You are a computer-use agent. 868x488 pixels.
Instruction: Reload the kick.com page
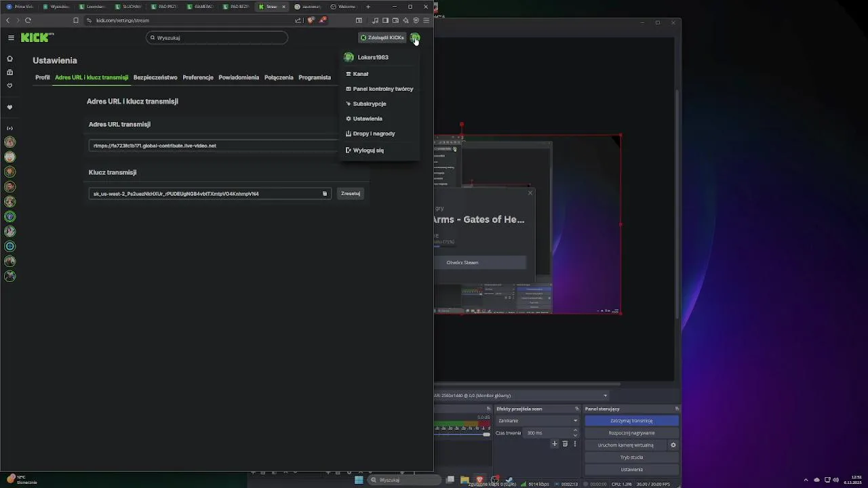28,20
